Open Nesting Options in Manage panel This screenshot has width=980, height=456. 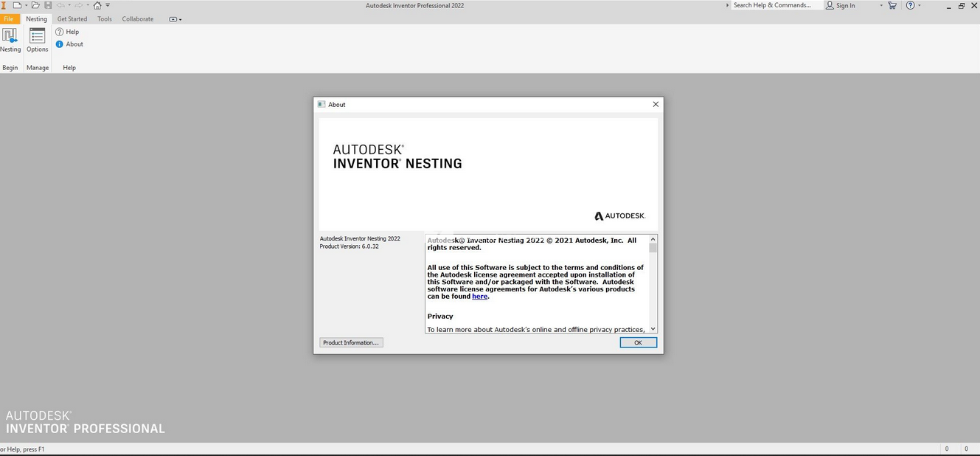pos(38,40)
